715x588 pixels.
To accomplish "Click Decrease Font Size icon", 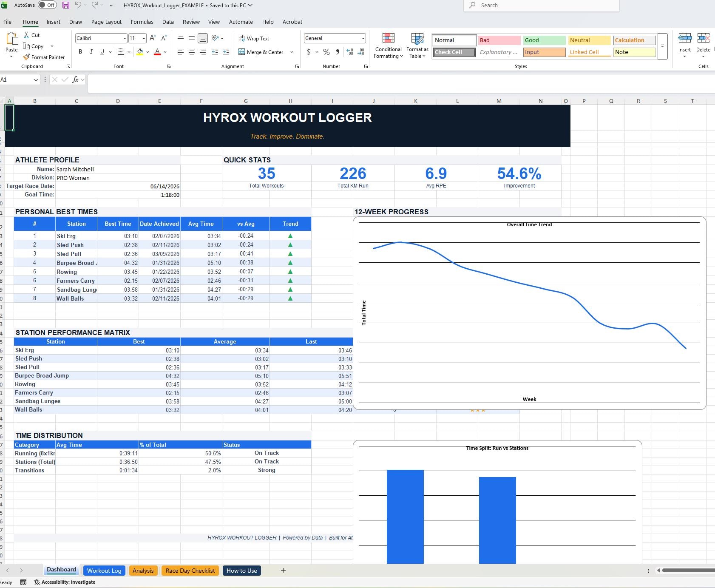I will [164, 38].
